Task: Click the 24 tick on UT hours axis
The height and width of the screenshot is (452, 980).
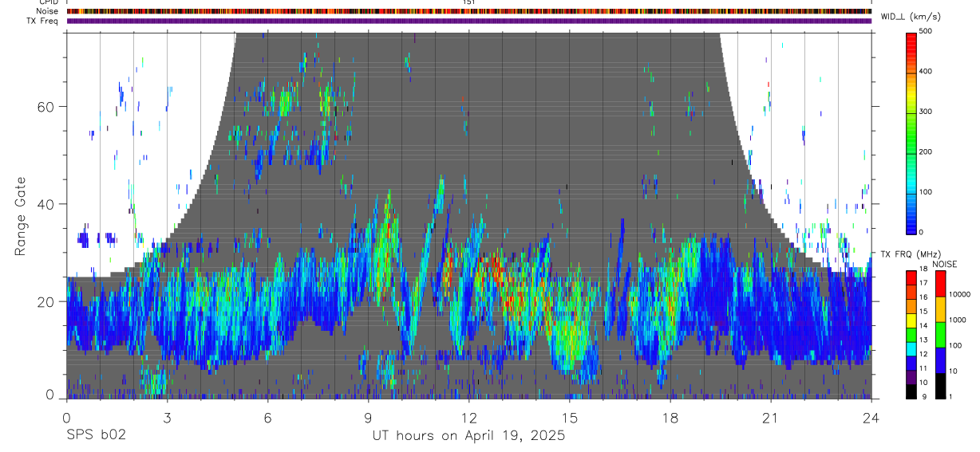Action: 871,418
